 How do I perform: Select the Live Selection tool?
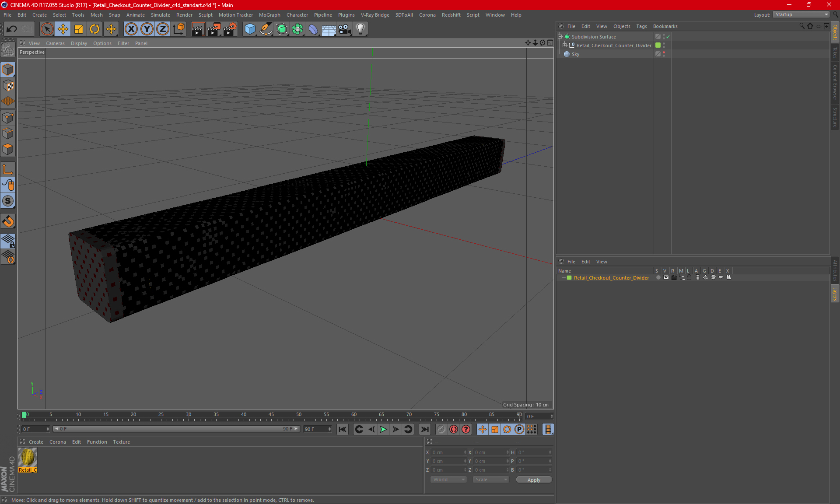(x=47, y=29)
